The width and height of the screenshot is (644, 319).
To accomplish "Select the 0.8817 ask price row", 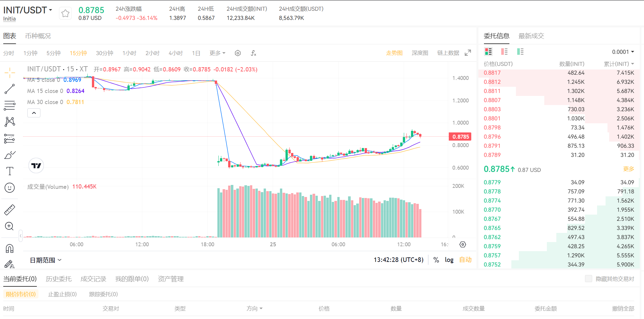I will coord(559,73).
